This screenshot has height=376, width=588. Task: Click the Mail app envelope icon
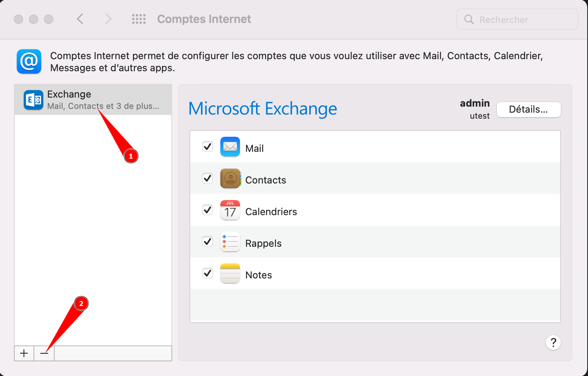230,147
